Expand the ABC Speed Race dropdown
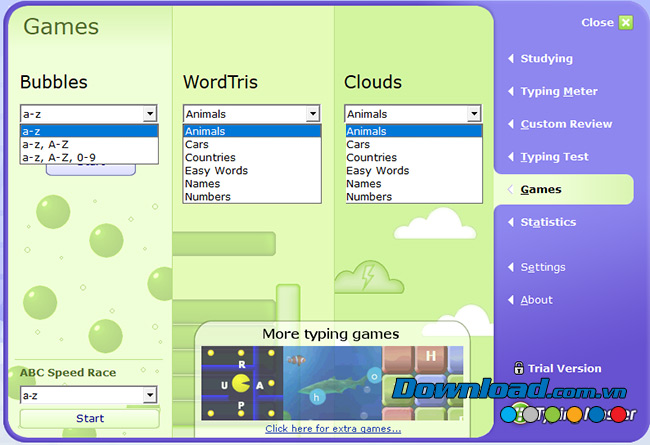650x445 pixels. point(150,395)
